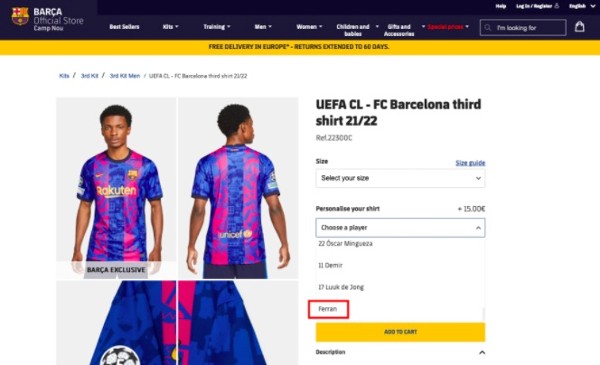Open the Size guide link
600x365 pixels.
[470, 163]
